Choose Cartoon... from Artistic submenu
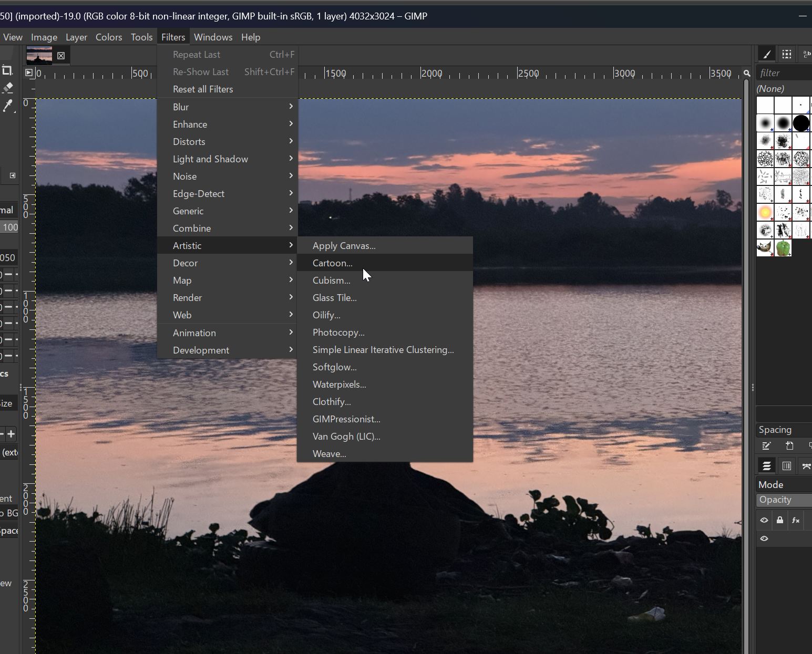 click(332, 263)
